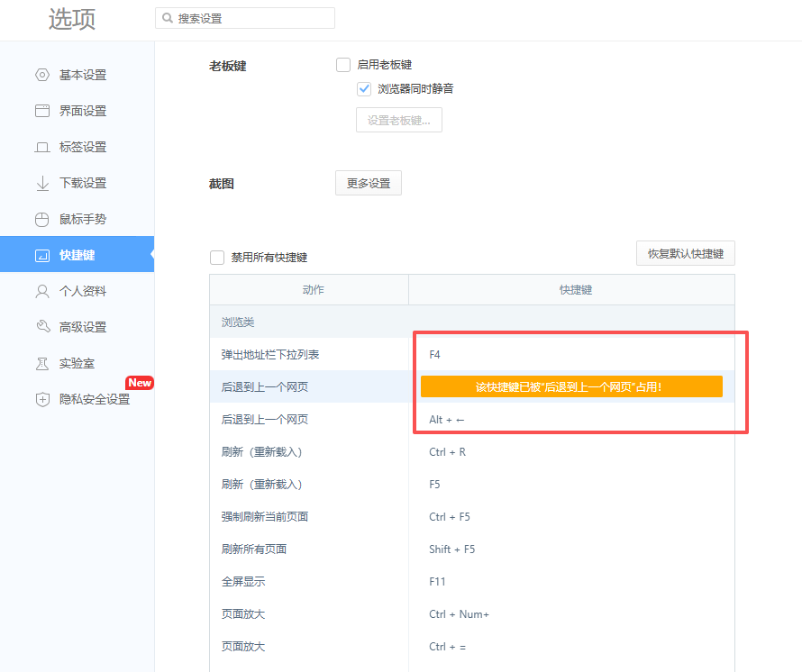Go to 高级设置 in the sidebar
Viewport: 802px width, 672px height.
click(x=83, y=327)
